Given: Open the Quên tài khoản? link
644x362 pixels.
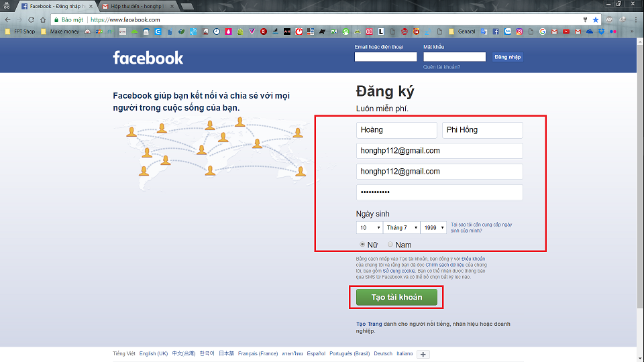Looking at the screenshot, I should click(x=441, y=67).
